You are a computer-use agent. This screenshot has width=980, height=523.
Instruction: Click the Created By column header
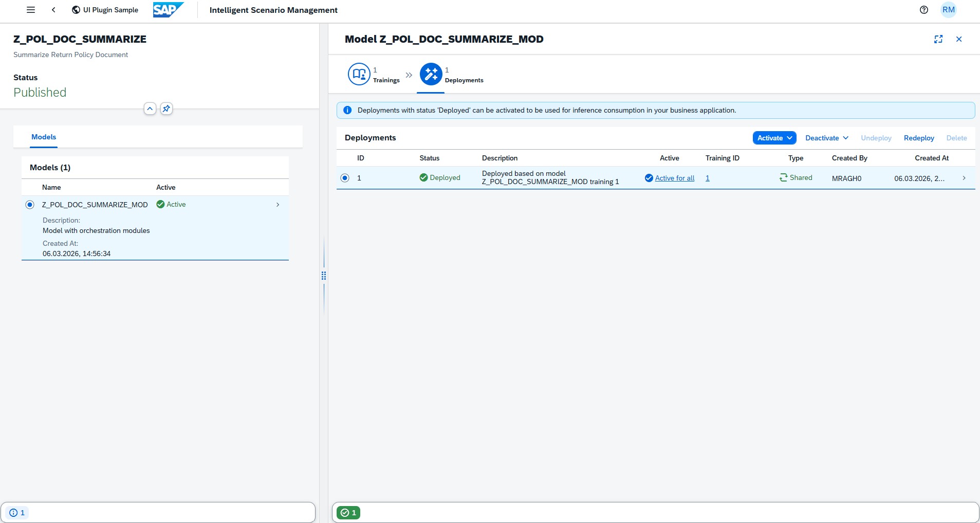click(849, 158)
